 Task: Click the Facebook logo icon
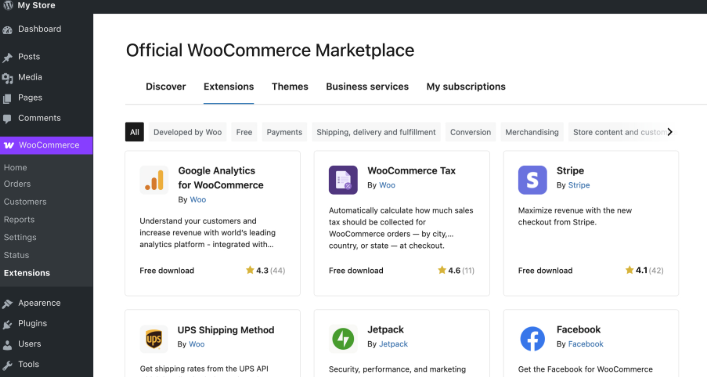point(532,339)
